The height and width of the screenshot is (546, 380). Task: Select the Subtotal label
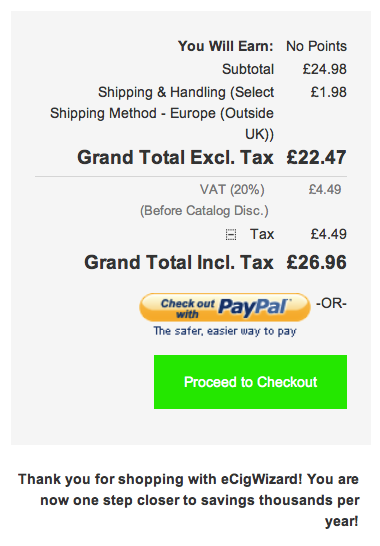[x=248, y=69]
